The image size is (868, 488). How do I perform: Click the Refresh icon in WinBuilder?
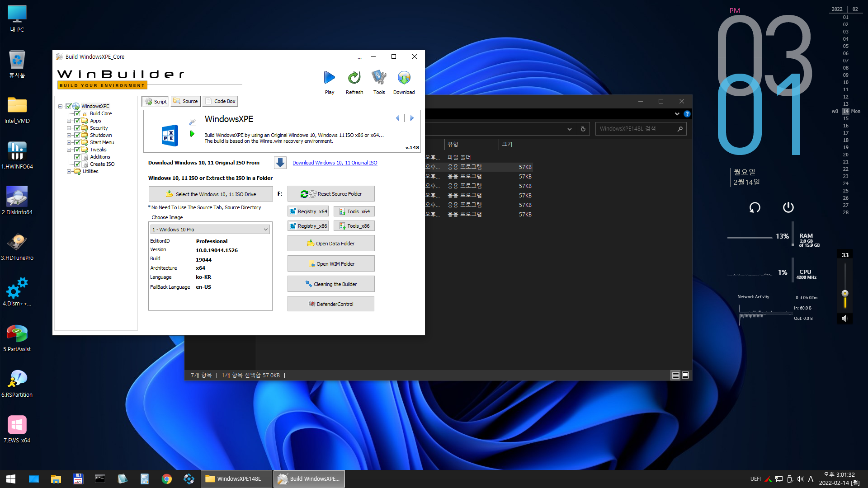tap(354, 78)
